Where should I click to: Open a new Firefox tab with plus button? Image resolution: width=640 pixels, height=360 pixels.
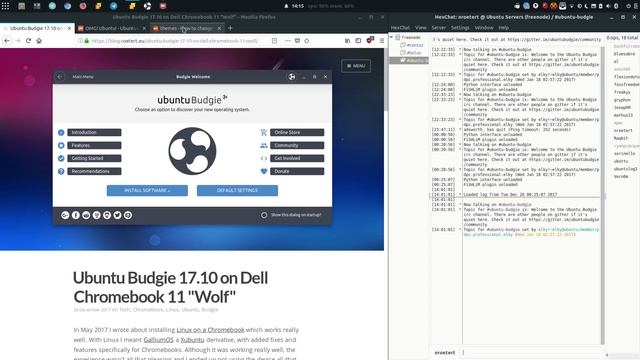click(230, 28)
